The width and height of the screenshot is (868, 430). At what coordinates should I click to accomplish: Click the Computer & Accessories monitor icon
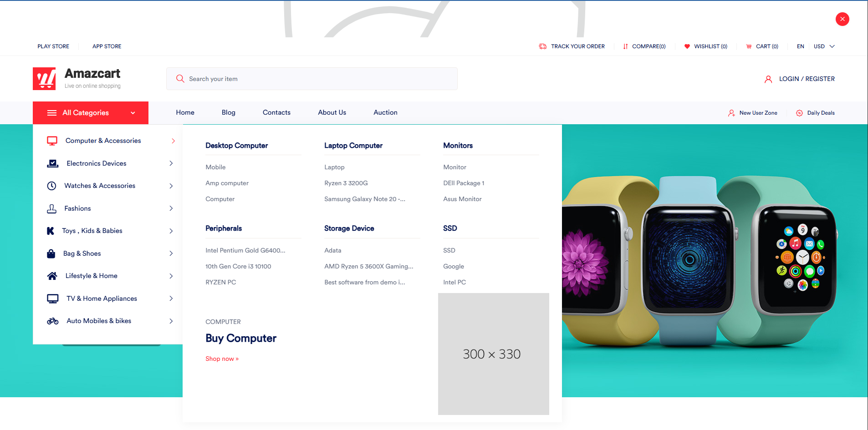[52, 141]
